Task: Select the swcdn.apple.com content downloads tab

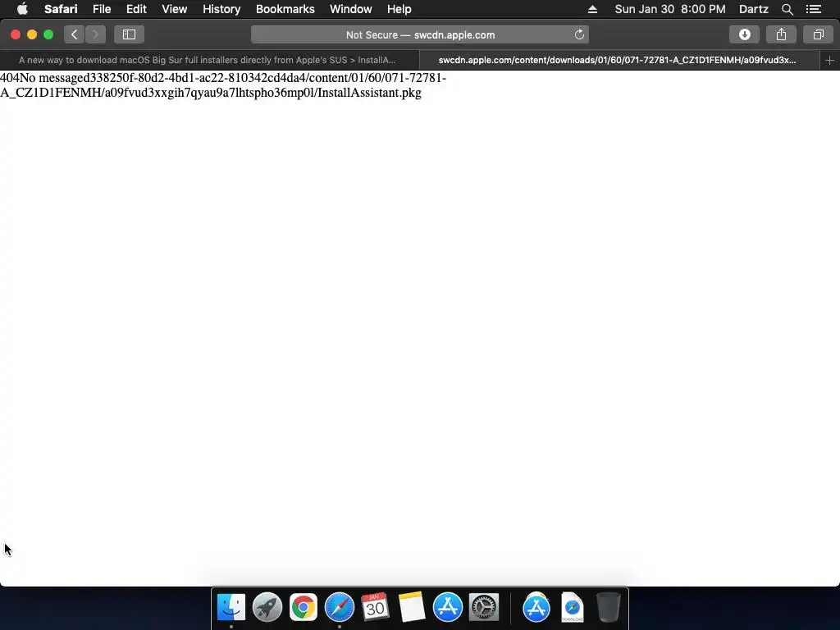Action: click(619, 61)
